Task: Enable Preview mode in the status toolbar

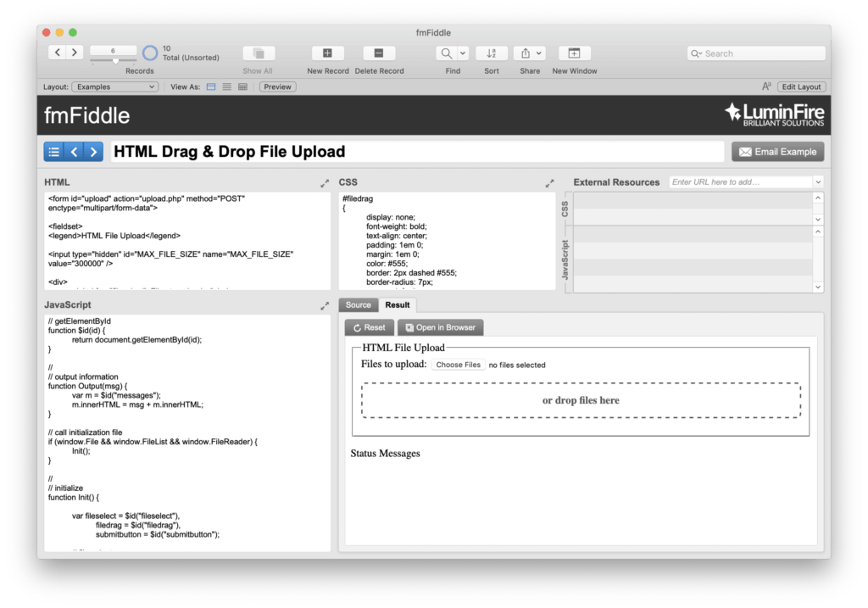Action: coord(276,86)
